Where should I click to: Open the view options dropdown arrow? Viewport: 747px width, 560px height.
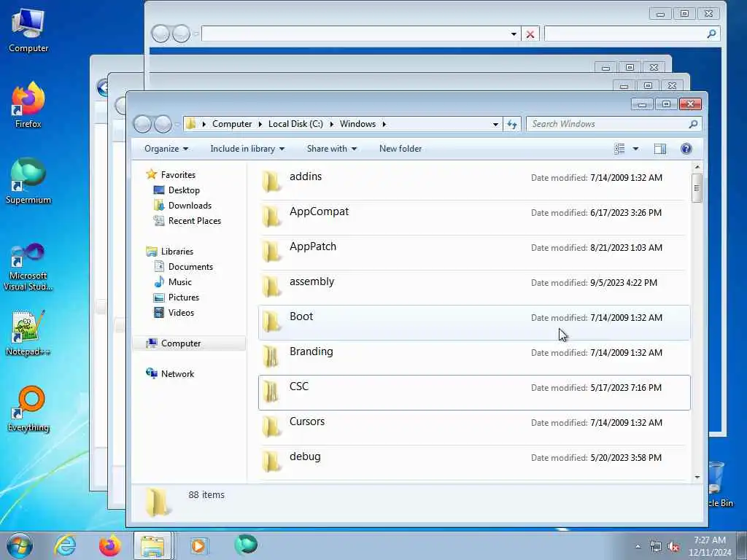click(635, 149)
